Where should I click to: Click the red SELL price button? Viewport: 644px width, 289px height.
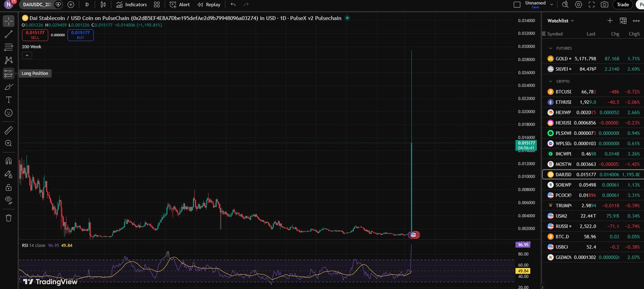click(x=35, y=35)
